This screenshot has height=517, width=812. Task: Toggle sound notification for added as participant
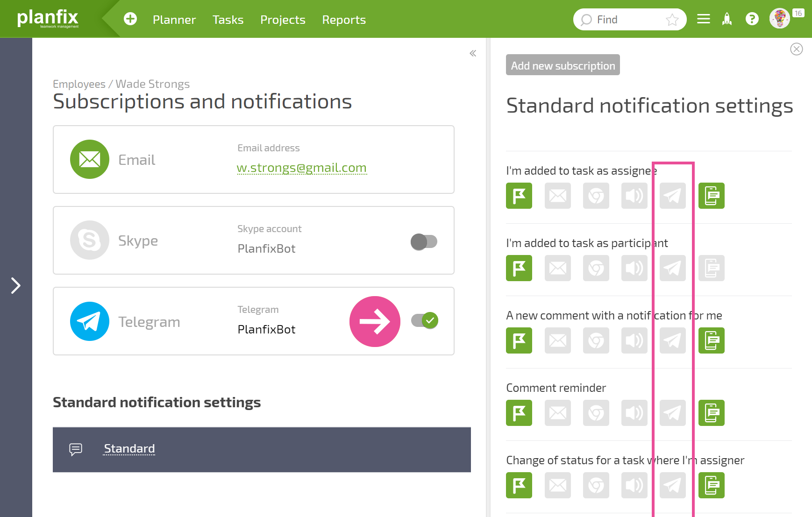tap(634, 268)
